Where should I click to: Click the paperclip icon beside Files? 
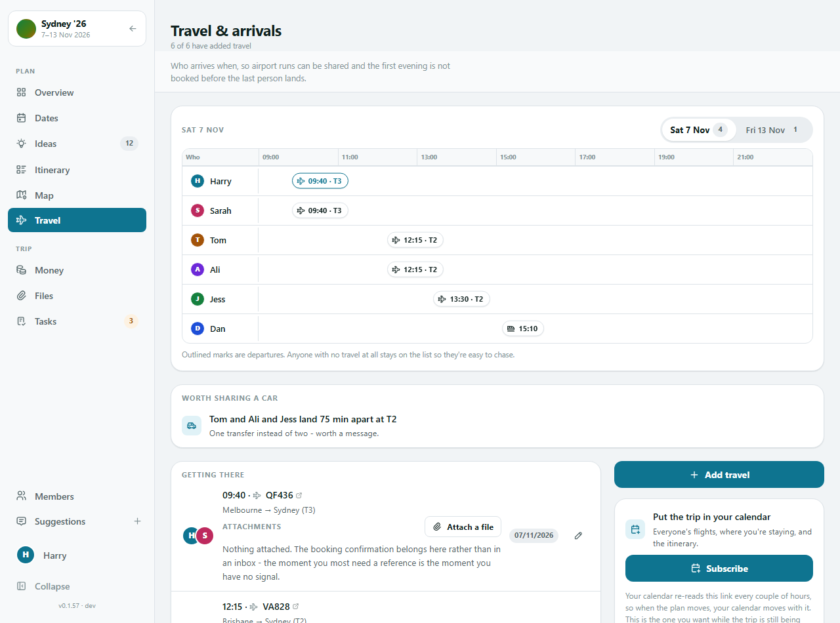pyautogui.click(x=22, y=296)
